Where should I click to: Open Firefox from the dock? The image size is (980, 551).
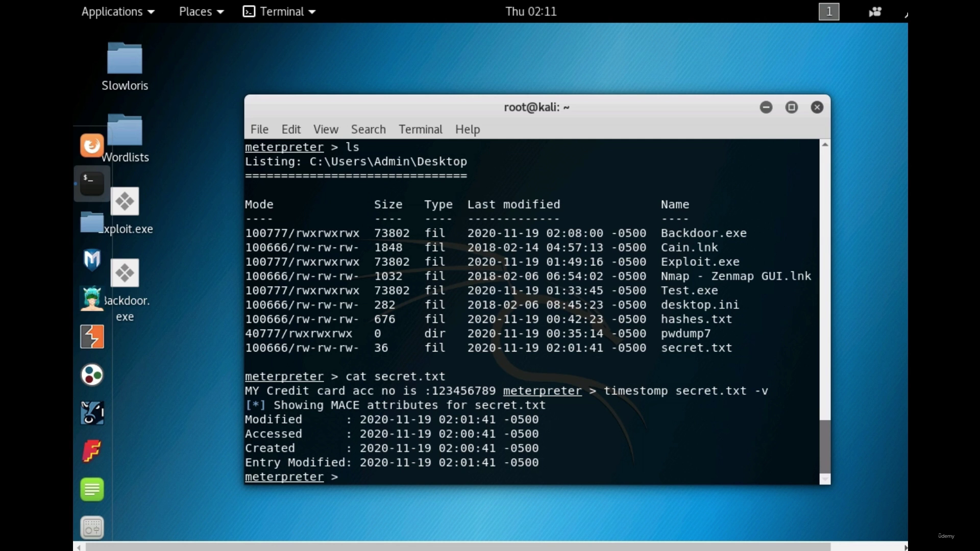pos(92,146)
